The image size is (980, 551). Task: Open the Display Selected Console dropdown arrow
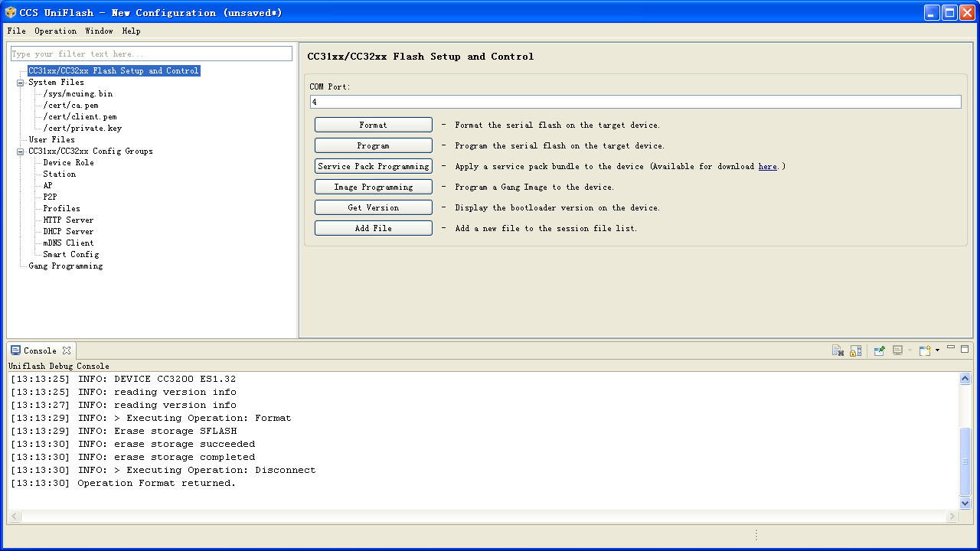click(x=910, y=350)
